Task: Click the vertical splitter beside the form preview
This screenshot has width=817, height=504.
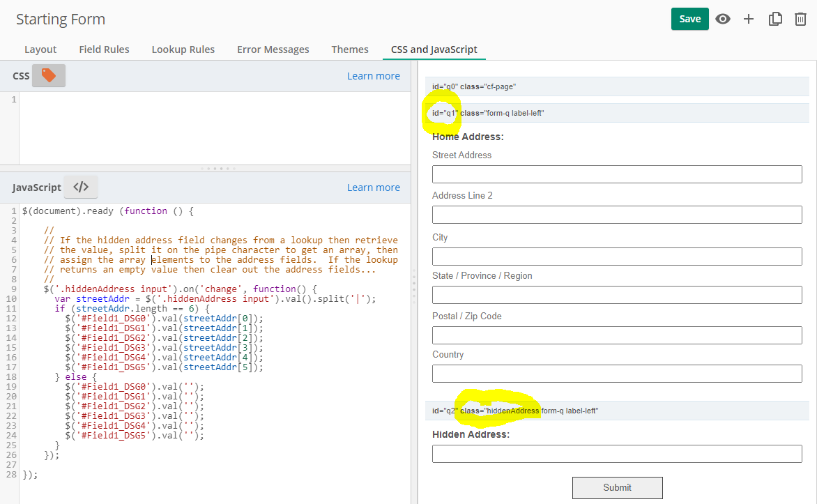Action: [414, 286]
